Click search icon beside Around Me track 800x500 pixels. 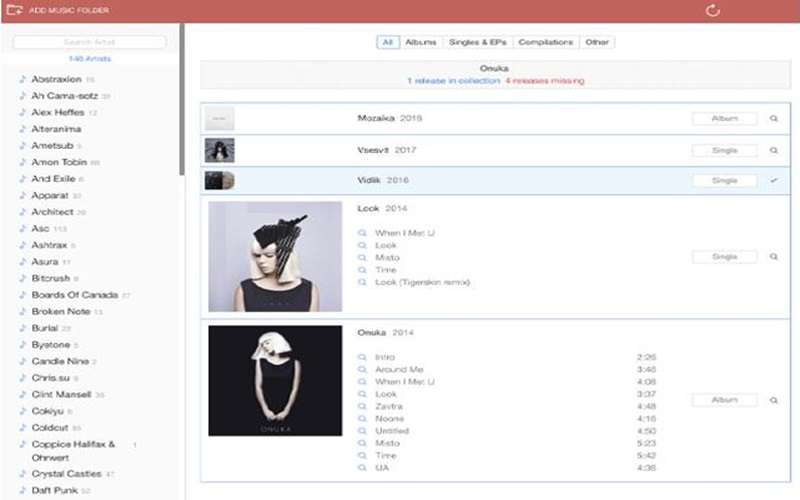pyautogui.click(x=362, y=369)
